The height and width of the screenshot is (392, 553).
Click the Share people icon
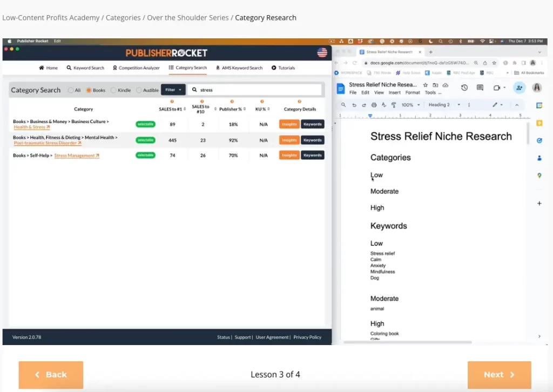pyautogui.click(x=519, y=87)
